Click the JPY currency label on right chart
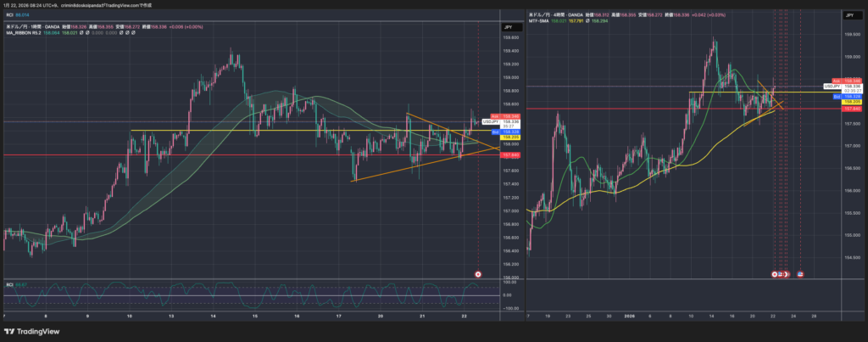 pyautogui.click(x=849, y=15)
